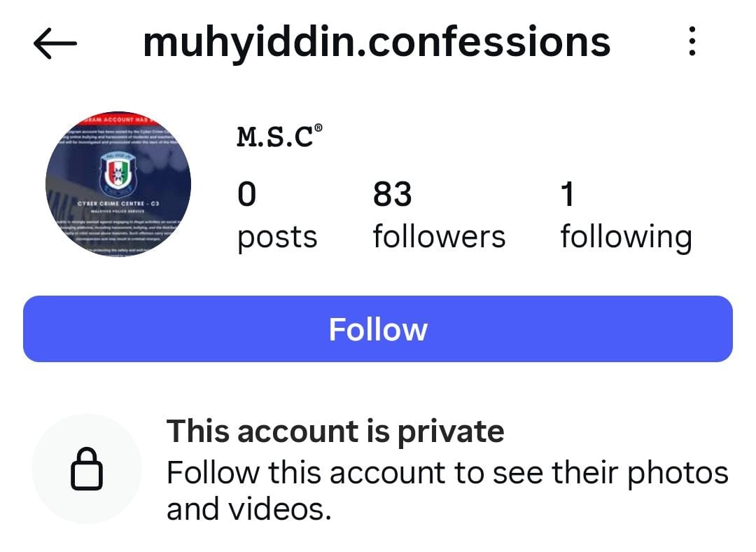Viewport: 756px width, 552px height.
Task: Tap the posts label
Action: (x=277, y=238)
